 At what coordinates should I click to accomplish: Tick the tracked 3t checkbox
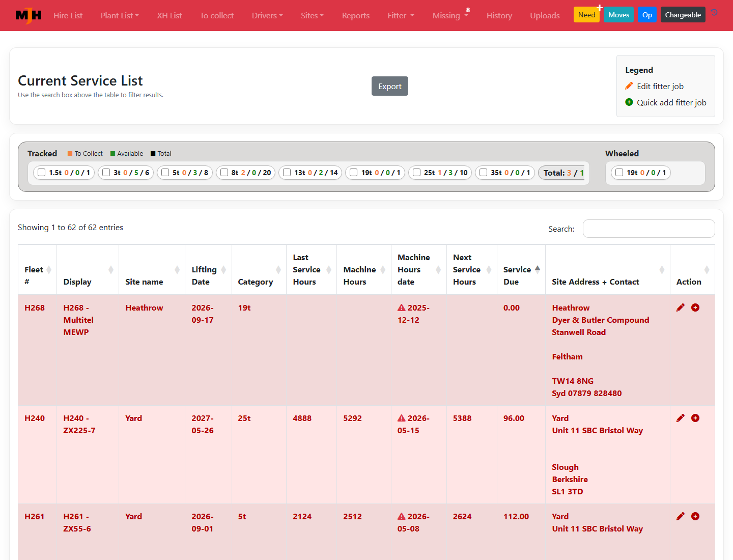(106, 173)
